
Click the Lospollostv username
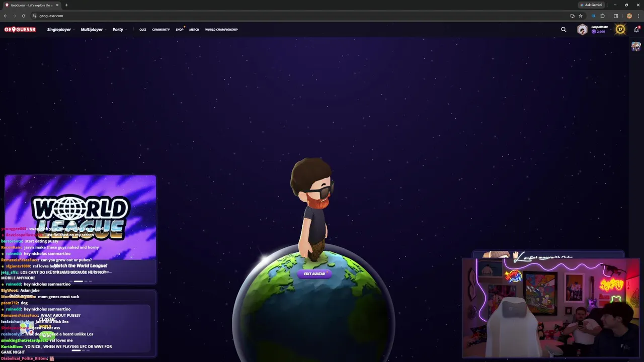pos(599,27)
